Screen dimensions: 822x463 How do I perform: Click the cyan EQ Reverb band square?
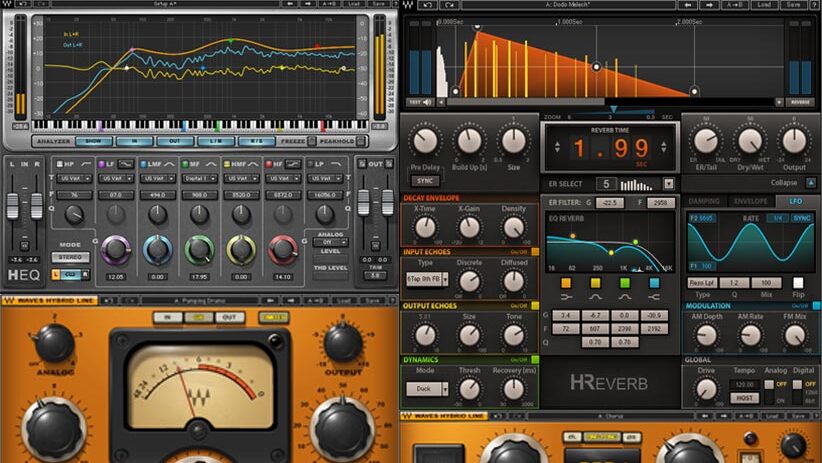(654, 283)
